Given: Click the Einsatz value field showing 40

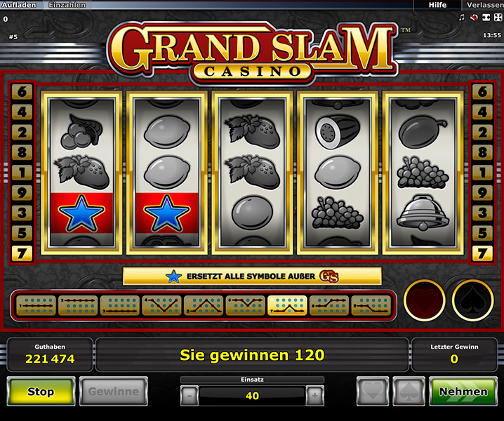Looking at the screenshot, I should tap(252, 396).
